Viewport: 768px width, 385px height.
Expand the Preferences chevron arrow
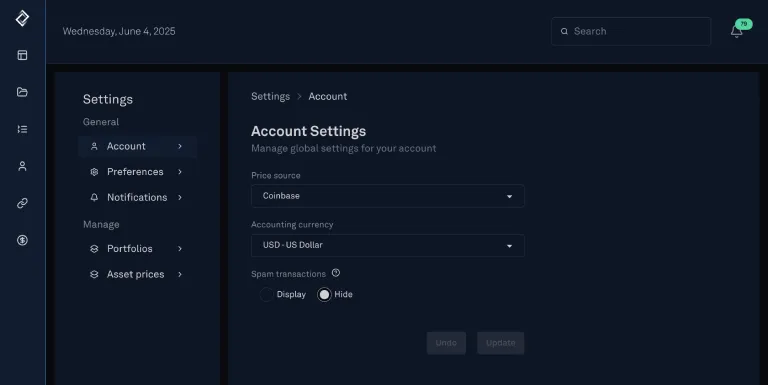[180, 172]
